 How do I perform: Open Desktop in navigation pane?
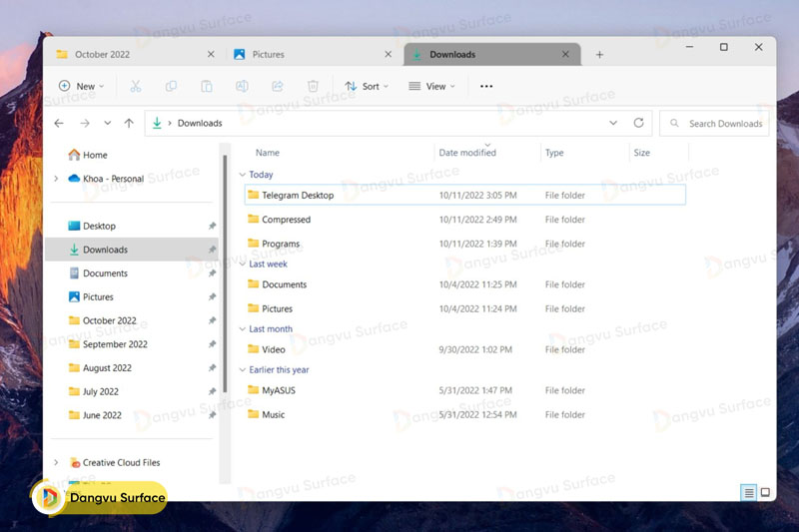92,226
